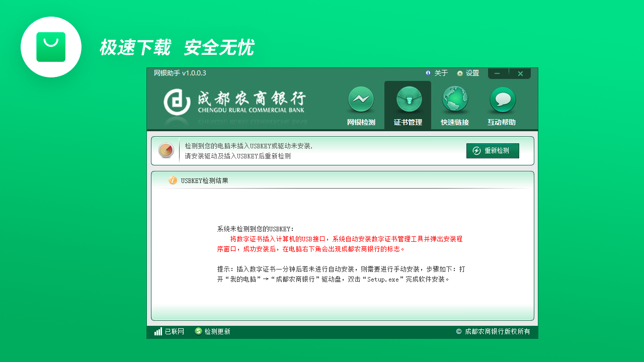Click the green update icon beside 检测更新

click(x=198, y=332)
